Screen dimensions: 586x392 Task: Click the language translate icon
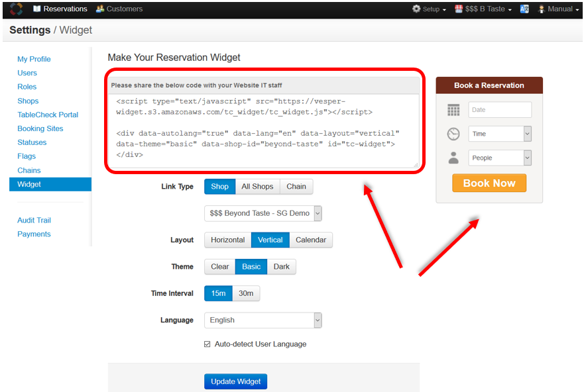point(524,9)
